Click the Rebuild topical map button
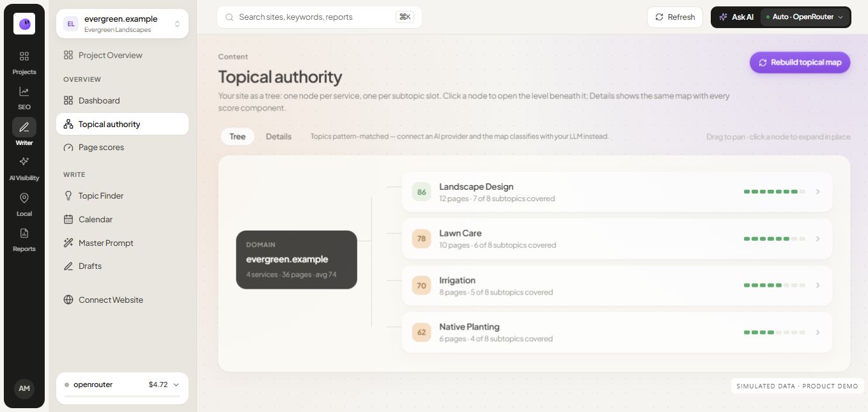This screenshot has height=412, width=868. (800, 63)
